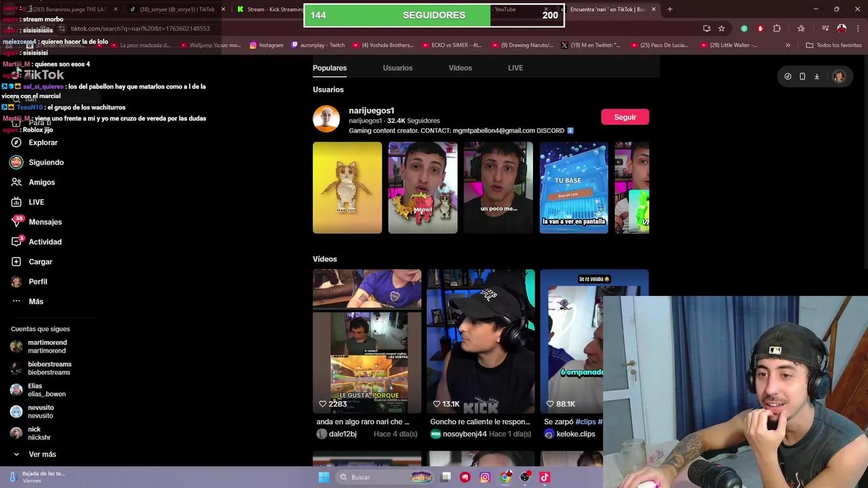Click the green extension icon in Chrome toolbar
Viewport: 868px width, 488px height.
pyautogui.click(x=745, y=28)
